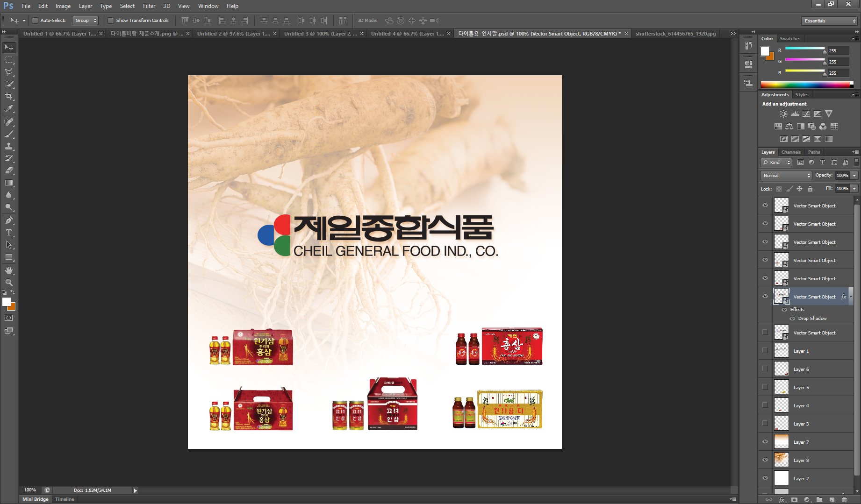The image size is (861, 504).
Task: Select the Gradient tool
Action: point(9,183)
